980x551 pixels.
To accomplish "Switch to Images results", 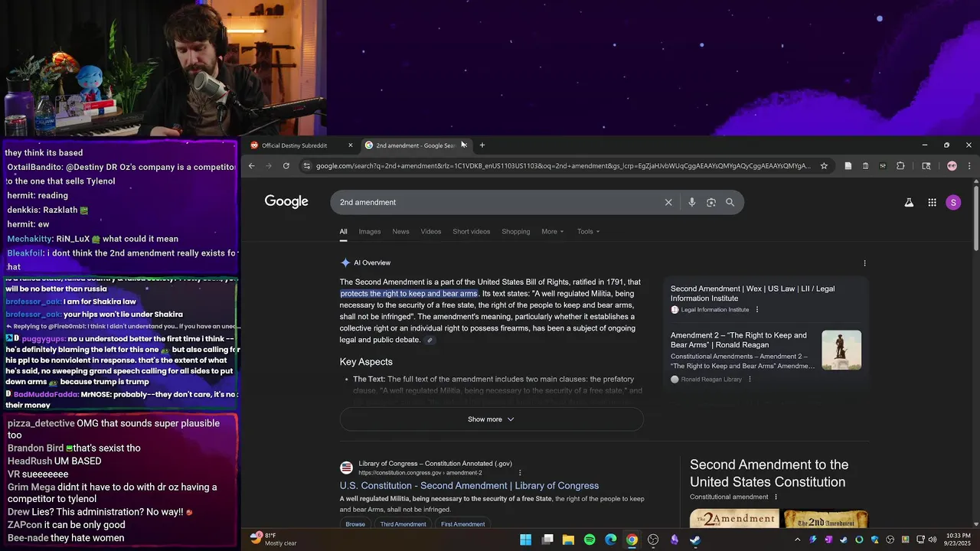I will tap(370, 231).
